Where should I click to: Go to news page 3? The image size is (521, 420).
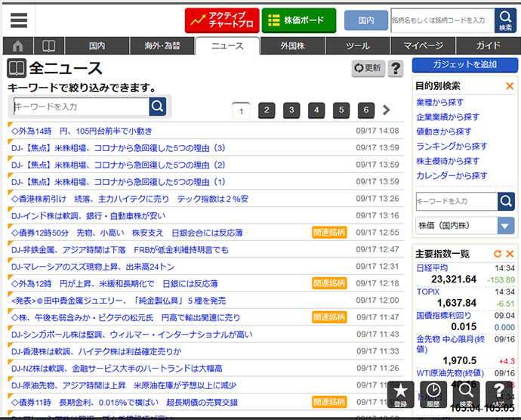pos(291,110)
